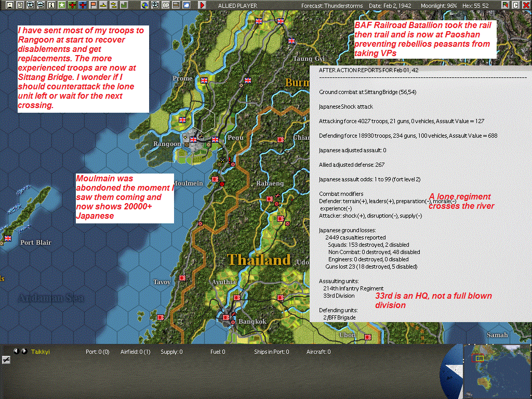Screen dimensions: 532x399
Task: Click the OP operations toolbar icon
Action: coord(166,5)
